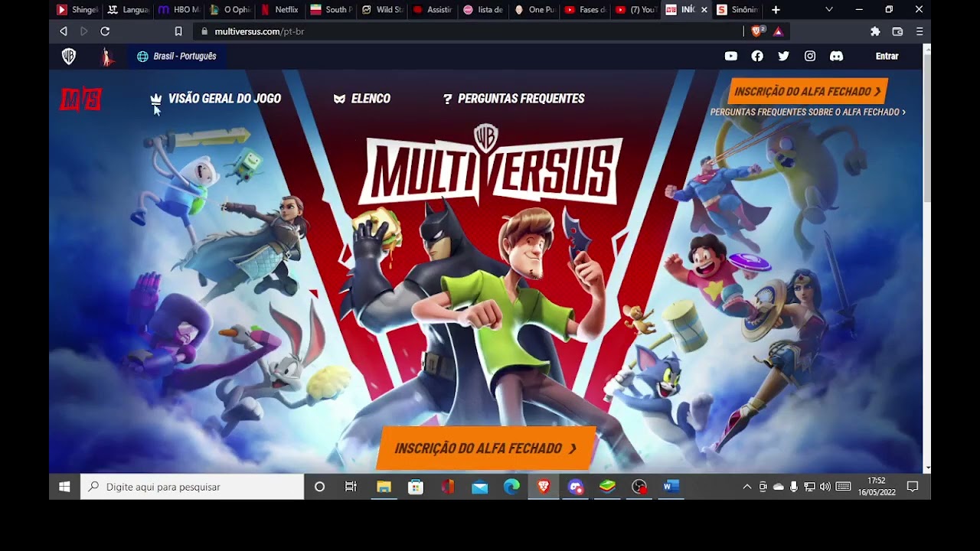Open Windows Start menu
Image resolution: width=980 pixels, height=551 pixels.
(x=64, y=487)
